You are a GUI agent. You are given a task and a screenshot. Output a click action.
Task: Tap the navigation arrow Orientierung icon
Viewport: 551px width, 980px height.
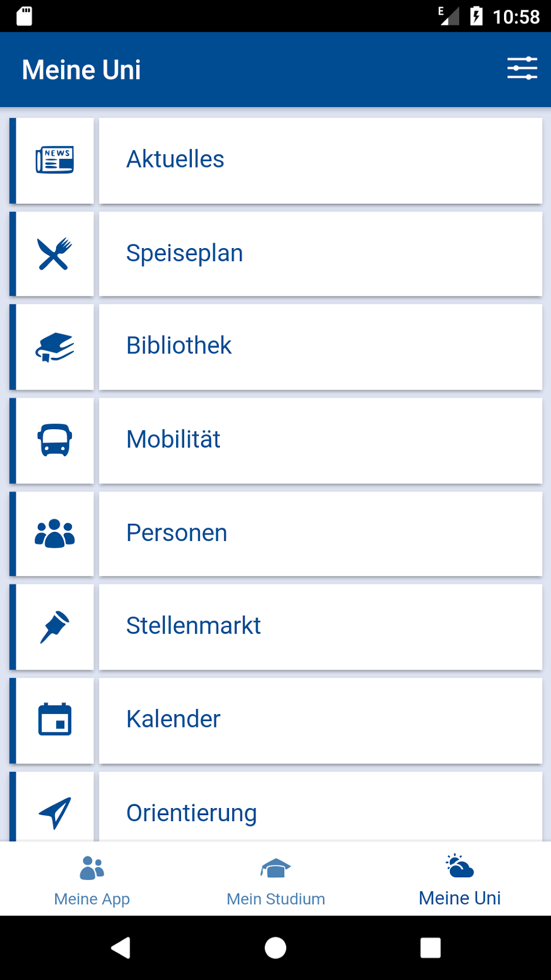point(55,812)
